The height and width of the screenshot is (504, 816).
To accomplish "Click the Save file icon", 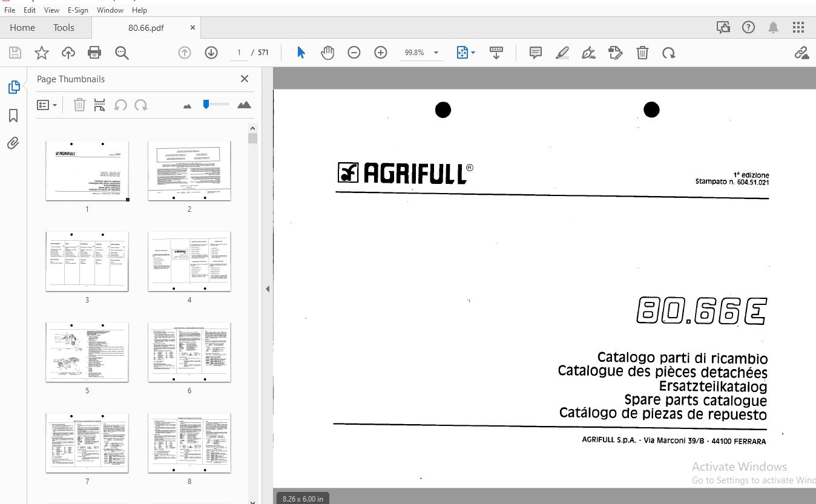I will (x=15, y=53).
